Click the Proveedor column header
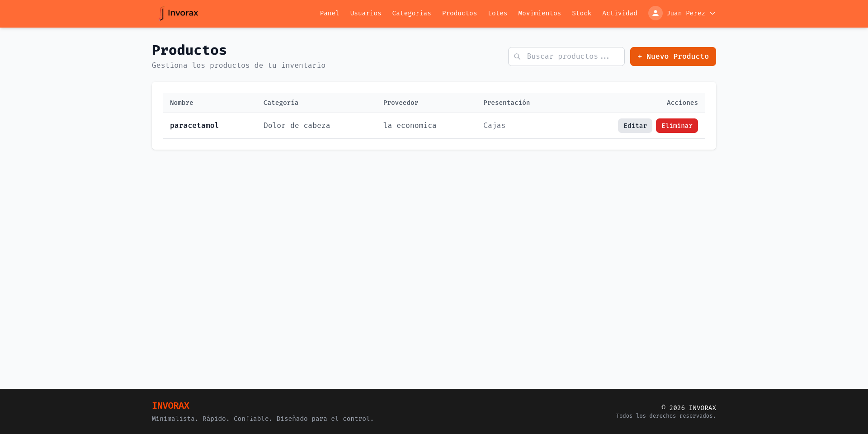The height and width of the screenshot is (434, 868). pos(401,103)
